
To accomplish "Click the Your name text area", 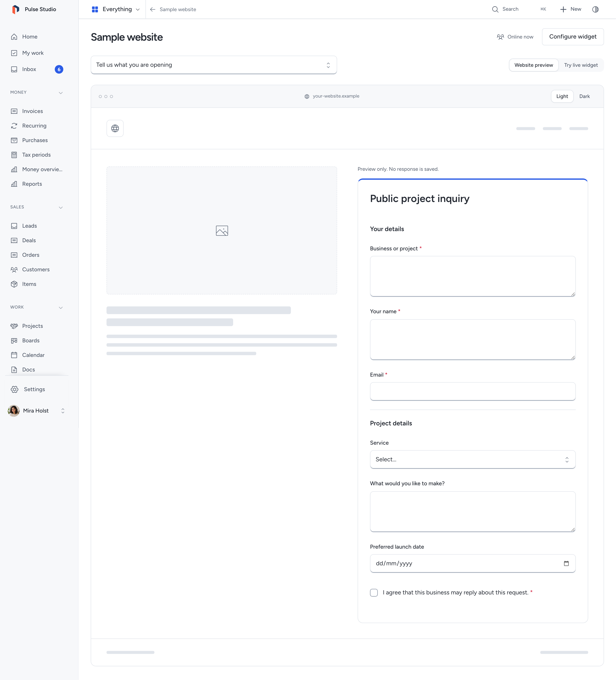I will [x=473, y=340].
